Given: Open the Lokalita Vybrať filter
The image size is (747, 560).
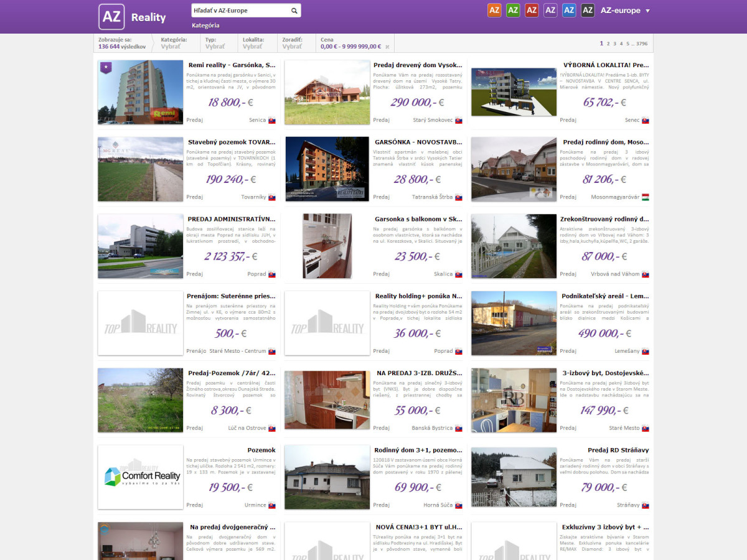Looking at the screenshot, I should pyautogui.click(x=253, y=43).
